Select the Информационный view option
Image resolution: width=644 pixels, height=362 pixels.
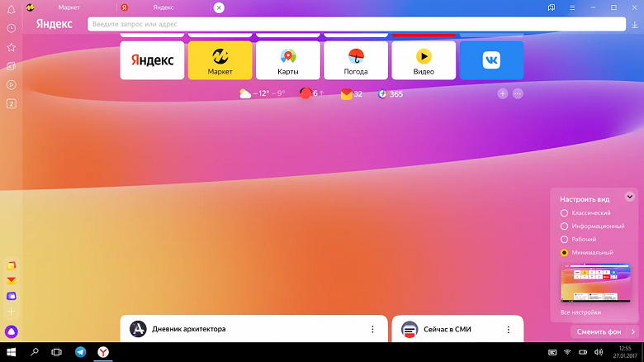point(564,226)
